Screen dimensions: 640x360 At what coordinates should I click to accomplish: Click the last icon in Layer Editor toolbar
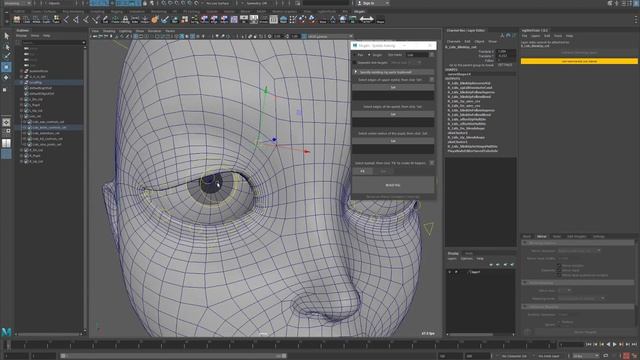point(512,264)
